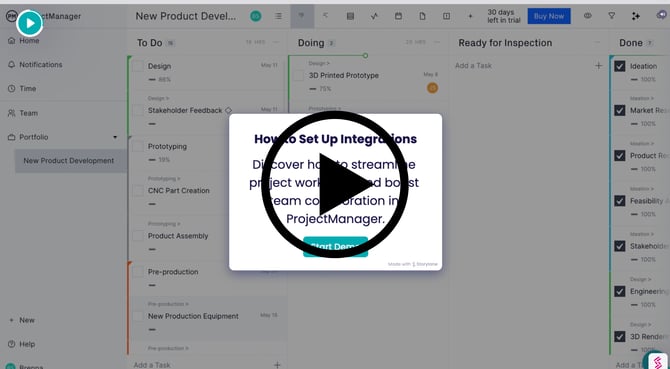This screenshot has width=670, height=369.
Task: Click the eye icon in the top toolbar
Action: 588,16
